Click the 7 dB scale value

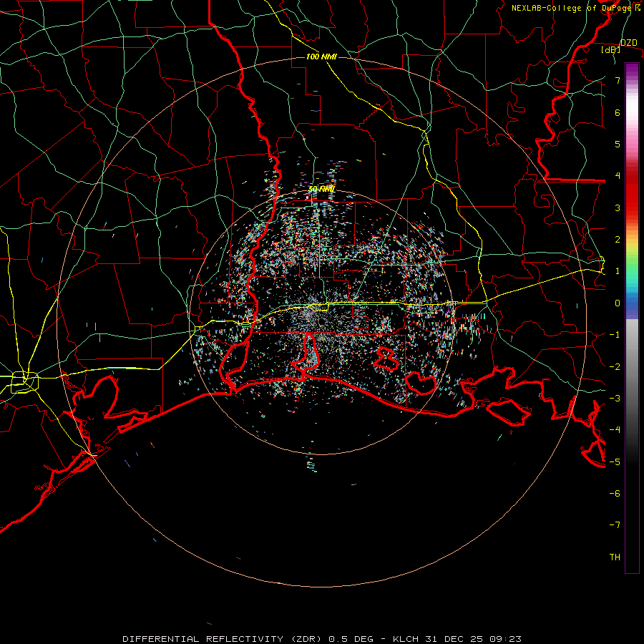[618, 80]
